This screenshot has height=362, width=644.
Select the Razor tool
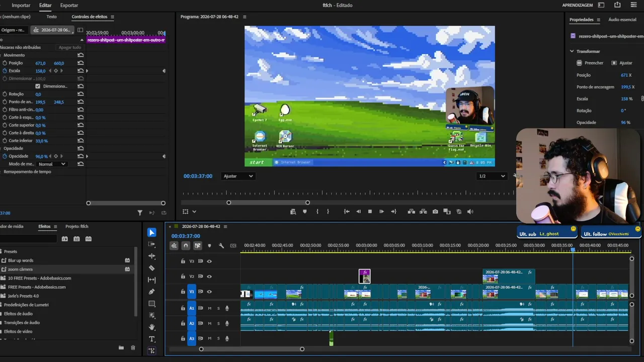click(x=152, y=268)
